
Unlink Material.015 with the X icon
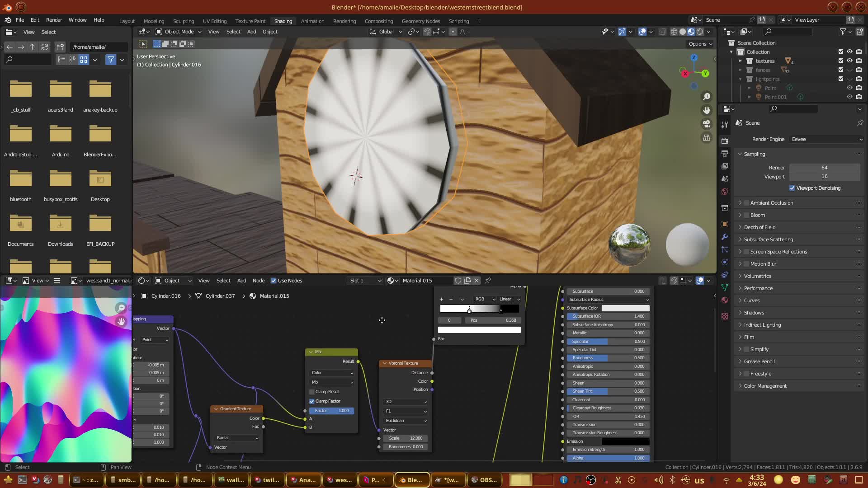476,281
